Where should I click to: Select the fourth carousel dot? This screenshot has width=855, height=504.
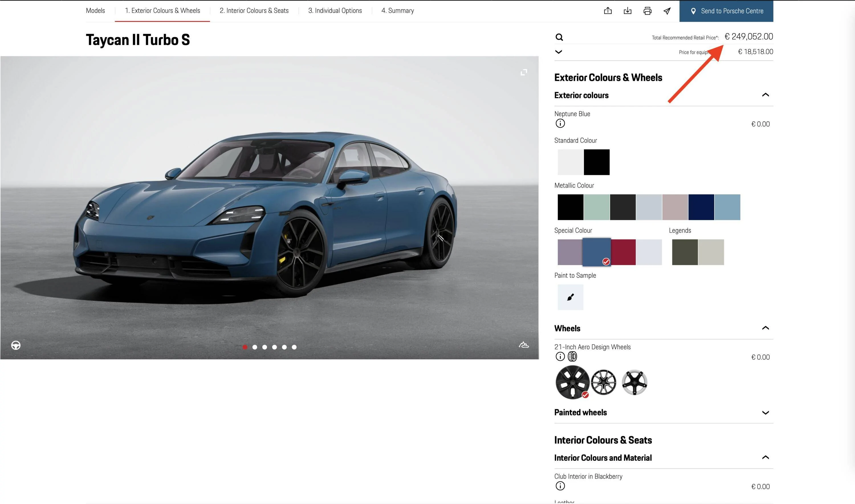click(274, 347)
